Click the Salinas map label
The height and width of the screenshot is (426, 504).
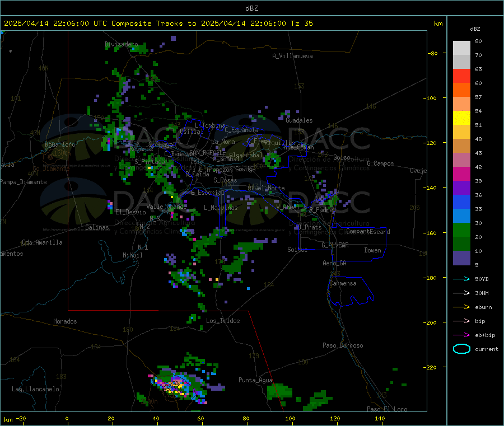(97, 227)
